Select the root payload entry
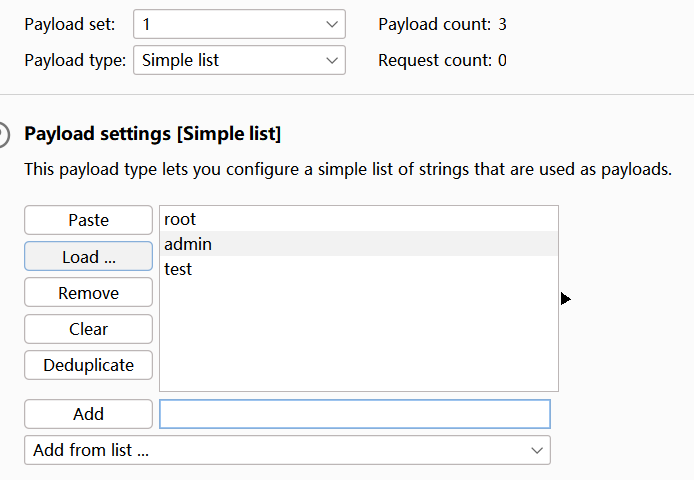Viewport: 694px width, 480px height. tap(359, 219)
